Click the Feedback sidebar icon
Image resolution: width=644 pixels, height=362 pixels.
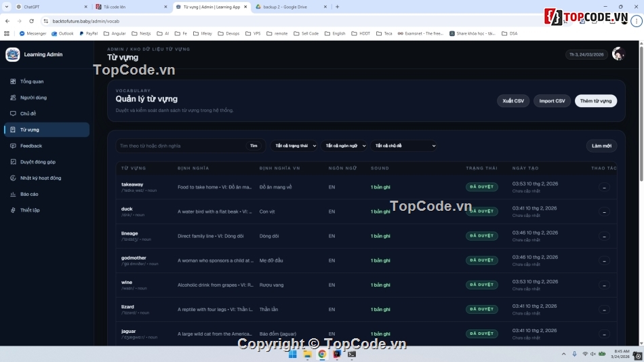[13, 146]
